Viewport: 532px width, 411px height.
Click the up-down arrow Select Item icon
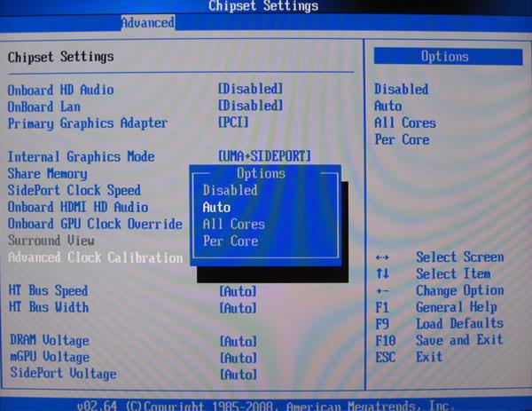click(x=382, y=274)
